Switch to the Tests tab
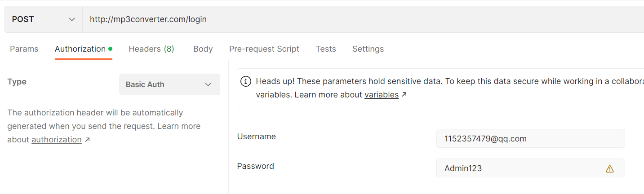This screenshot has width=644, height=194. pyautogui.click(x=326, y=49)
